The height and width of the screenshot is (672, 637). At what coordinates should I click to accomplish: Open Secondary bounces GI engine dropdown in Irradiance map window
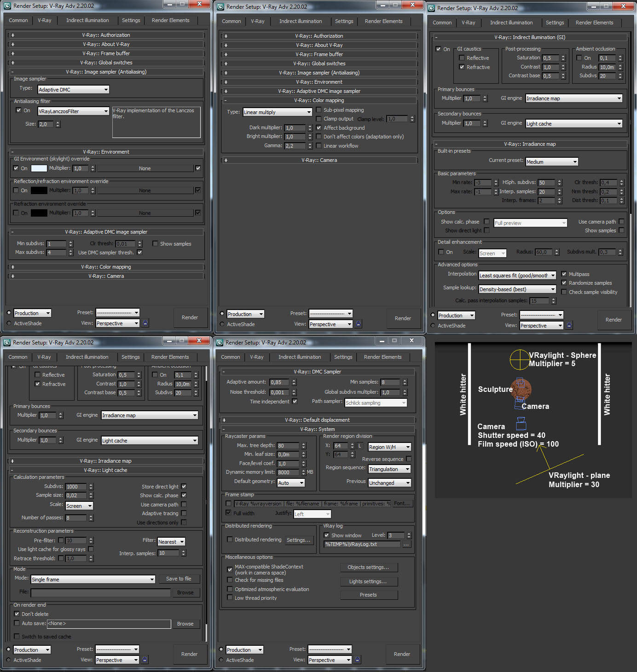pos(574,124)
